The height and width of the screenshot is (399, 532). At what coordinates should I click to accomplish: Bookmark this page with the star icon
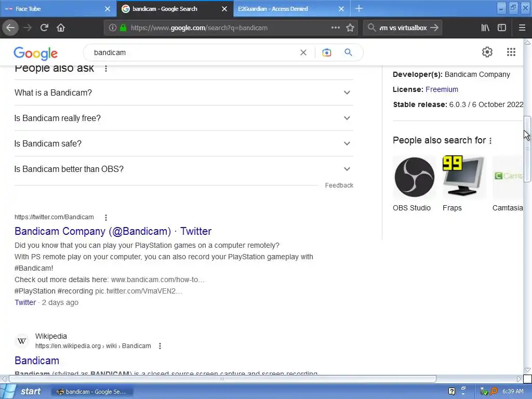pos(350,28)
